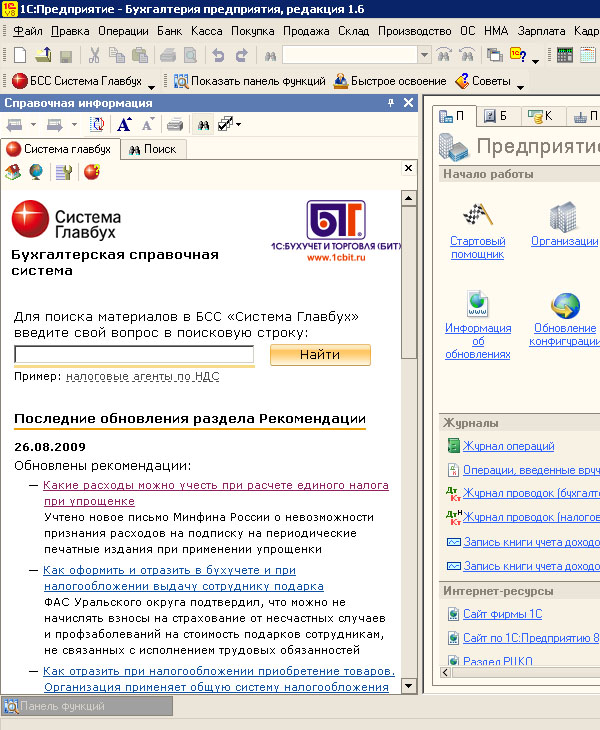Click the Home icon under Система главбух tab
600x730 pixels.
(13, 172)
